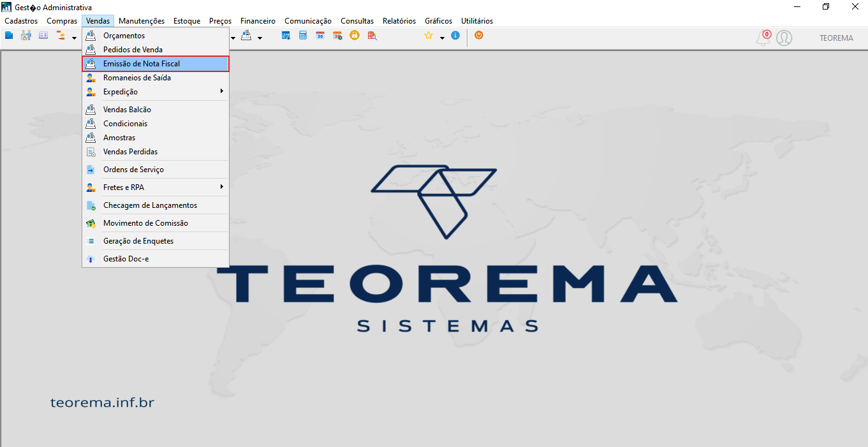The height and width of the screenshot is (447, 868).
Task: Click the orange padlock toolbar icon
Action: (355, 36)
